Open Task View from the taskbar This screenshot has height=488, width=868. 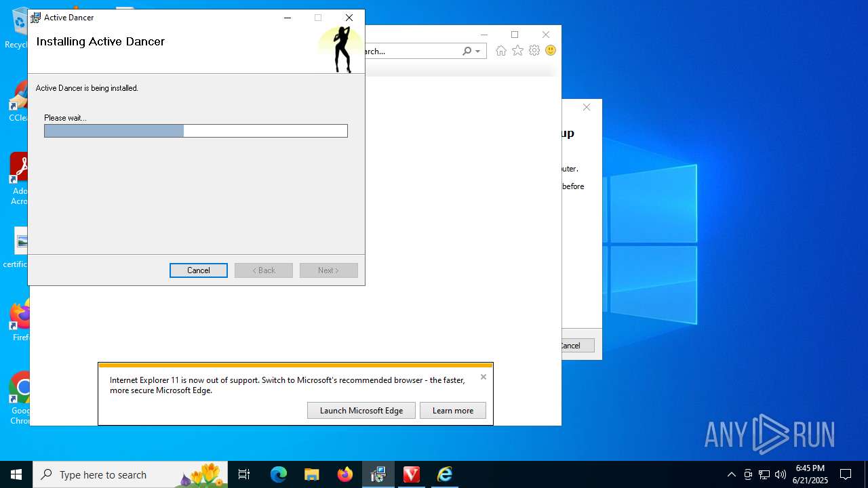(x=244, y=474)
